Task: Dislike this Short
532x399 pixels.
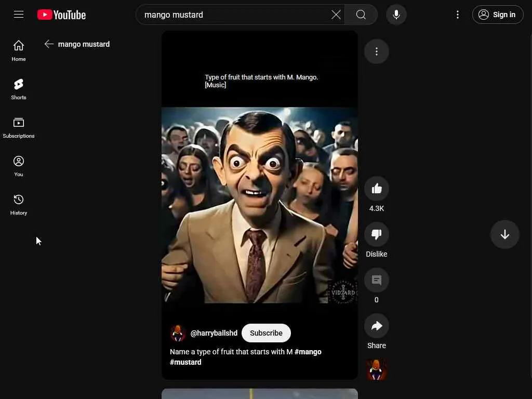Action: [377, 234]
